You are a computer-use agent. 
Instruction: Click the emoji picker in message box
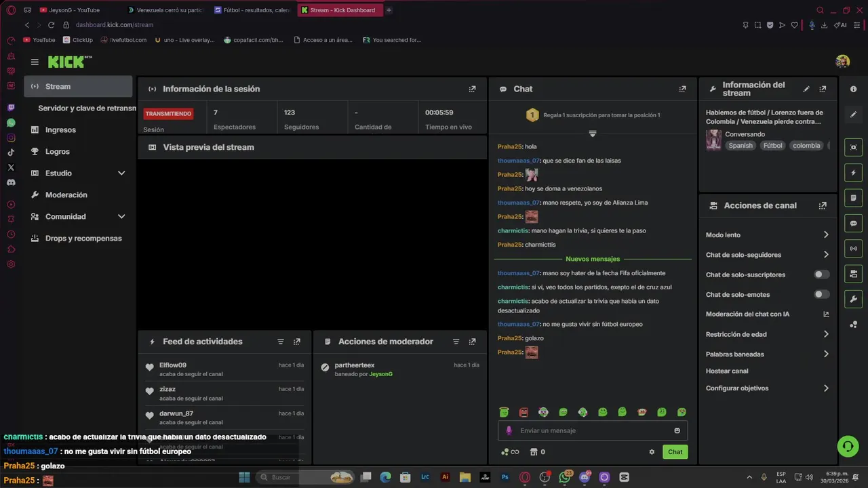(x=677, y=430)
